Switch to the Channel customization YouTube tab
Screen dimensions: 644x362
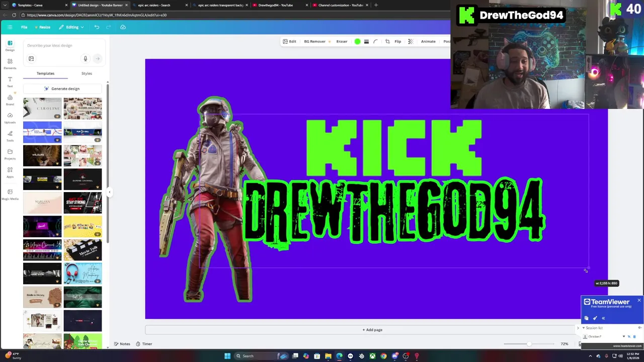(x=339, y=5)
